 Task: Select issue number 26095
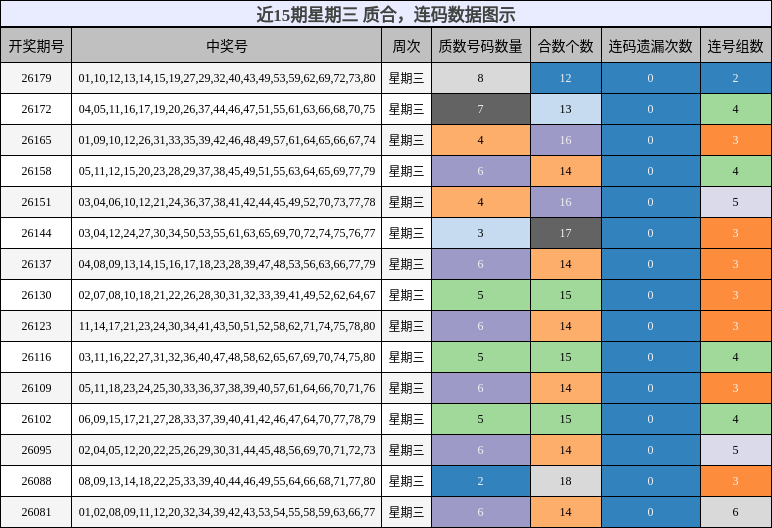point(36,450)
